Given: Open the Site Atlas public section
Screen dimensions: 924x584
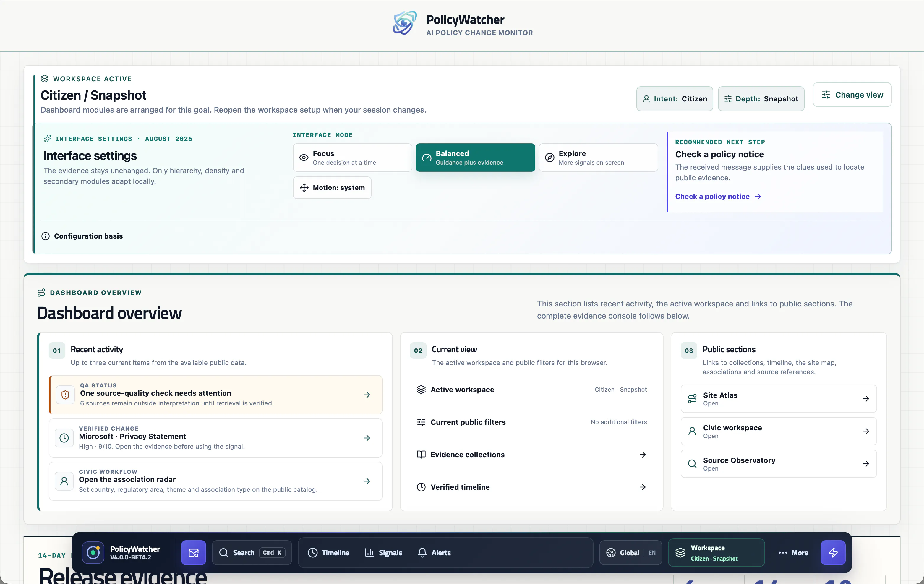Looking at the screenshot, I should (x=779, y=399).
